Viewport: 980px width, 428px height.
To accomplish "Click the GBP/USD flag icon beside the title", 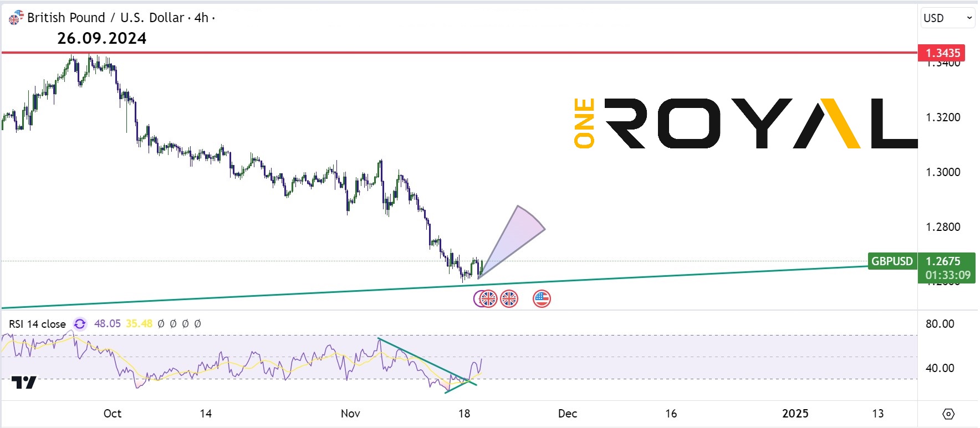I will (x=16, y=18).
